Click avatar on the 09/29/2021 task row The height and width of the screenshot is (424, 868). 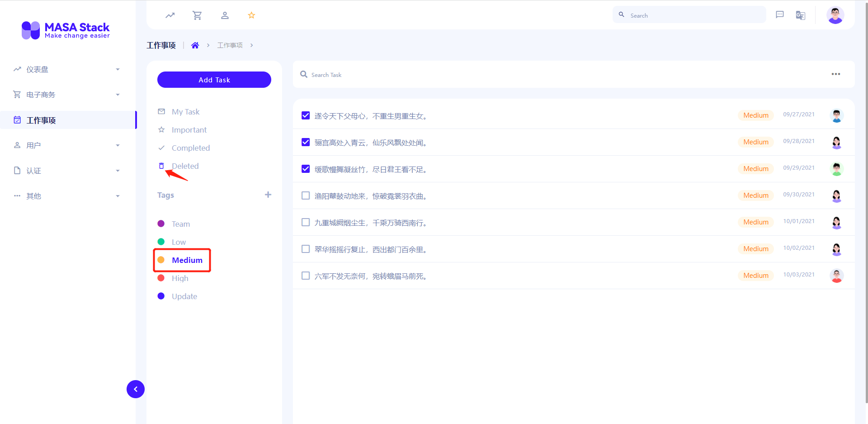[837, 169]
